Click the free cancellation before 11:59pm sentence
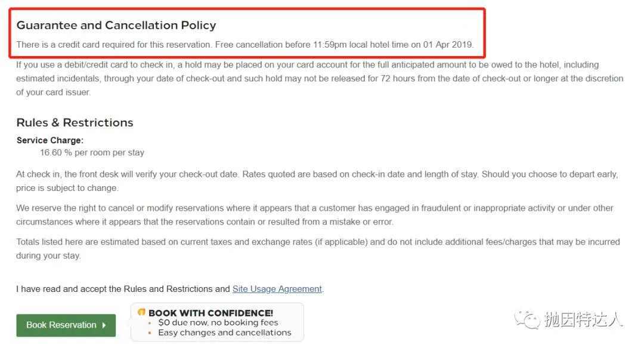Image resolution: width=644 pixels, height=348 pixels. [344, 44]
